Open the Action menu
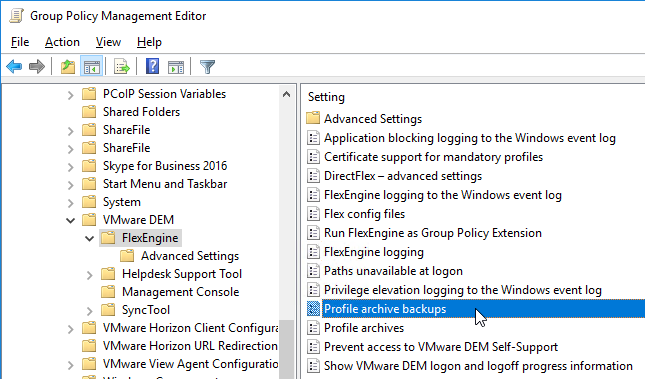The height and width of the screenshot is (379, 645). (62, 42)
